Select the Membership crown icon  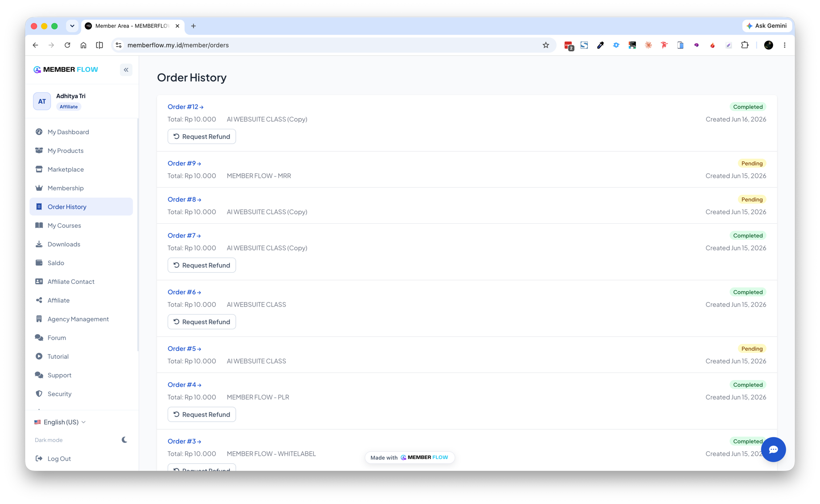pos(39,188)
